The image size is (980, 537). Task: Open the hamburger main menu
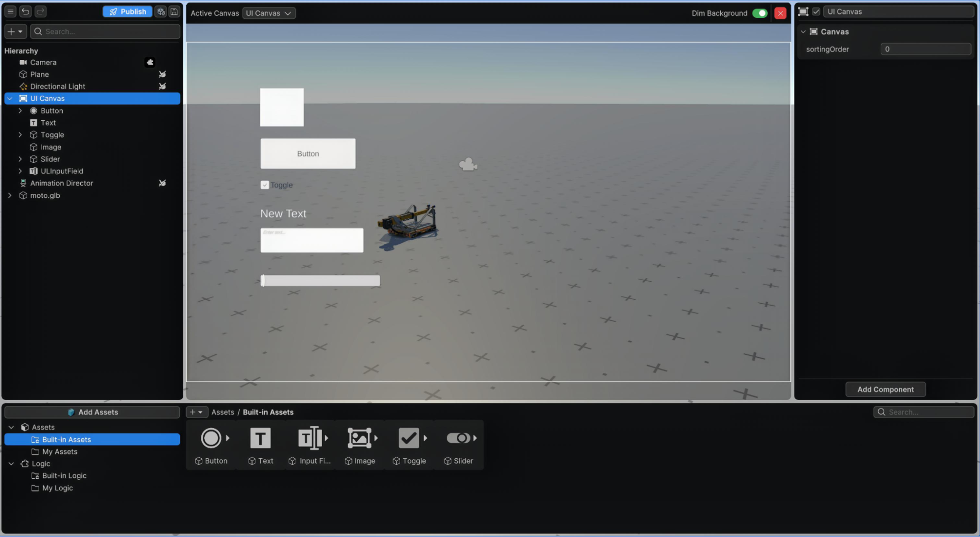click(x=11, y=11)
